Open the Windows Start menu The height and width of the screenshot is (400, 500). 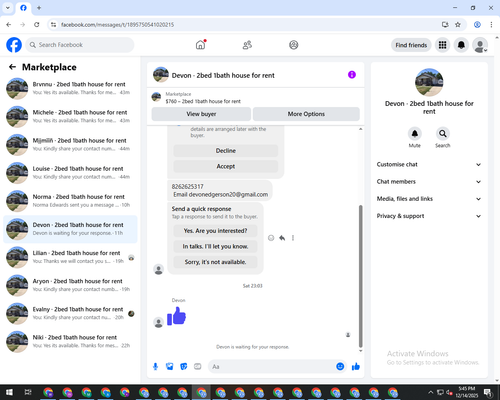(x=9, y=392)
